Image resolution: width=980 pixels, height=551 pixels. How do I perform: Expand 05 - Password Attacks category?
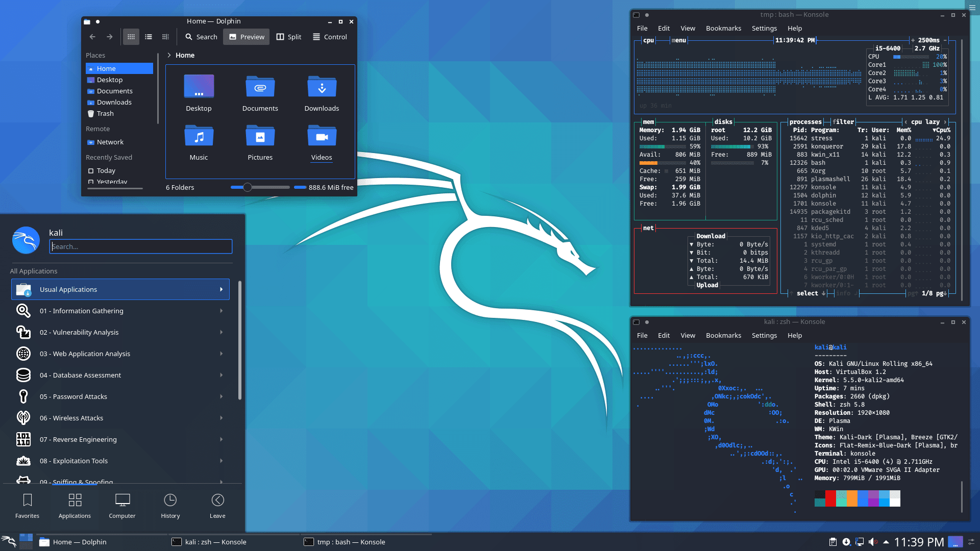click(120, 396)
